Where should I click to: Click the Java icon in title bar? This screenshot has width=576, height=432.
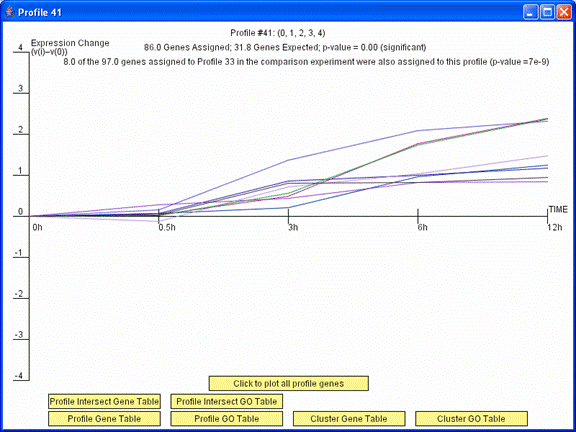click(10, 12)
